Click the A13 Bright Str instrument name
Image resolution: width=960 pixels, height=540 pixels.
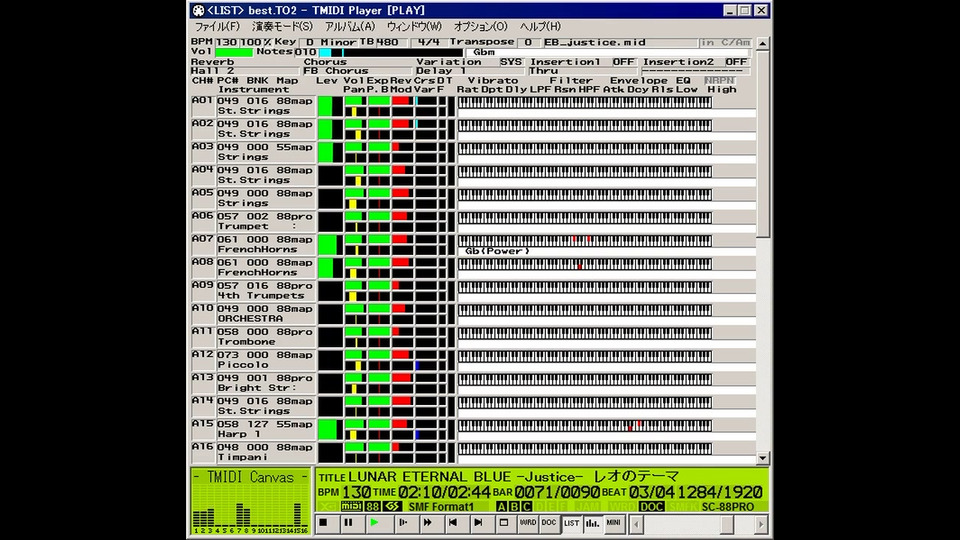coord(257,388)
